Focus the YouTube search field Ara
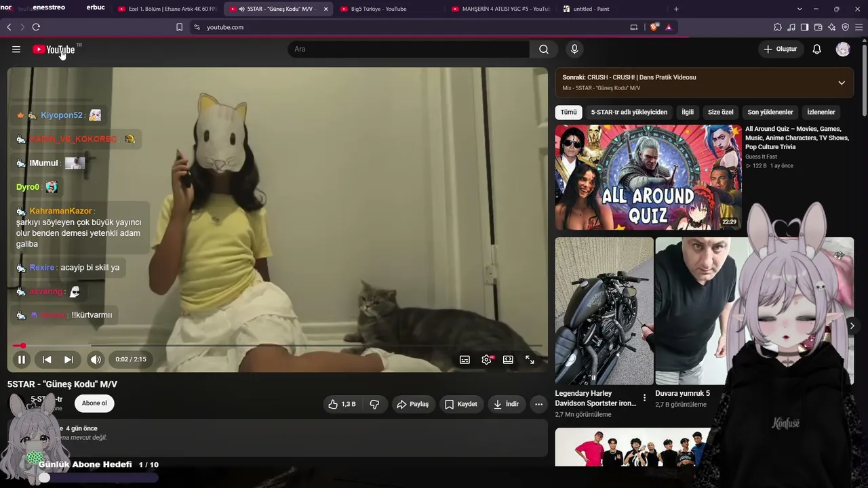The image size is (868, 488). 409,49
